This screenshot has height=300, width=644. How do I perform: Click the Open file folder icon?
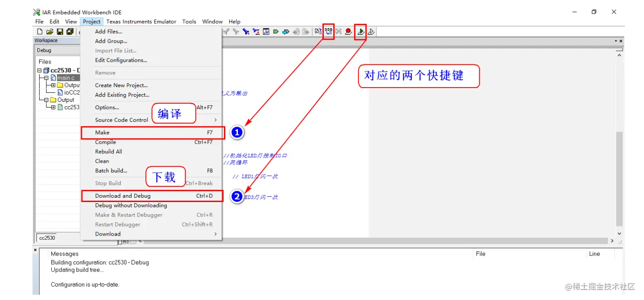coord(50,31)
